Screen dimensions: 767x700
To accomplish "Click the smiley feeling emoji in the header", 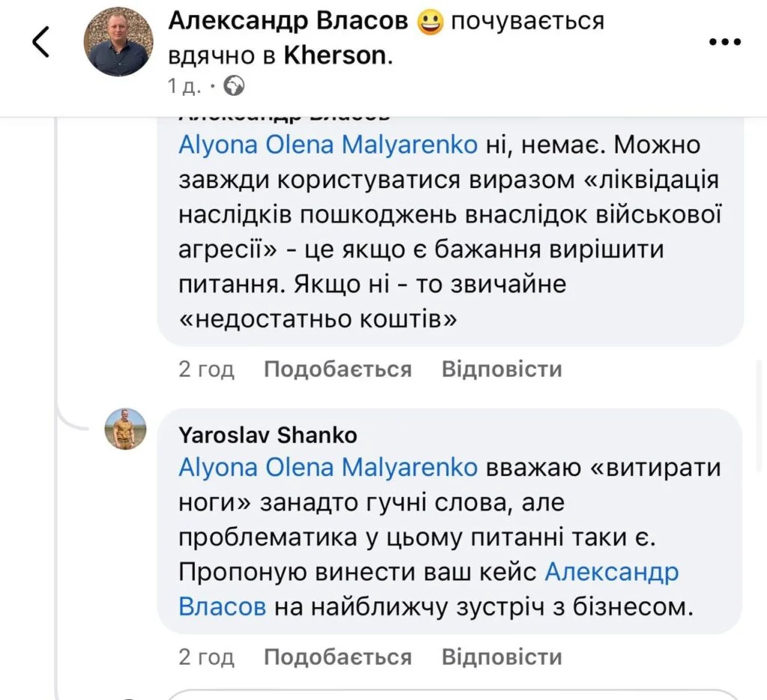I will click(x=429, y=22).
